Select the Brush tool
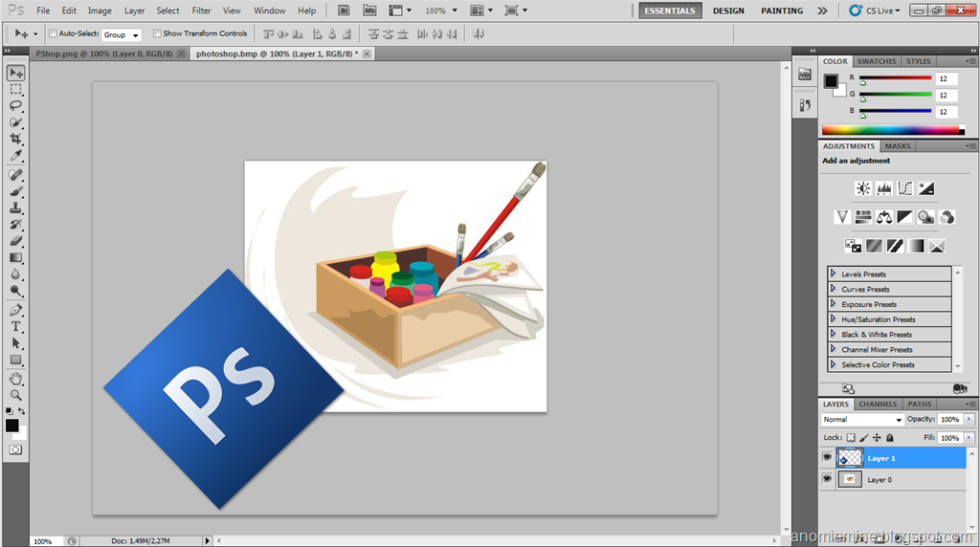Image resolution: width=980 pixels, height=547 pixels. pos(15,191)
